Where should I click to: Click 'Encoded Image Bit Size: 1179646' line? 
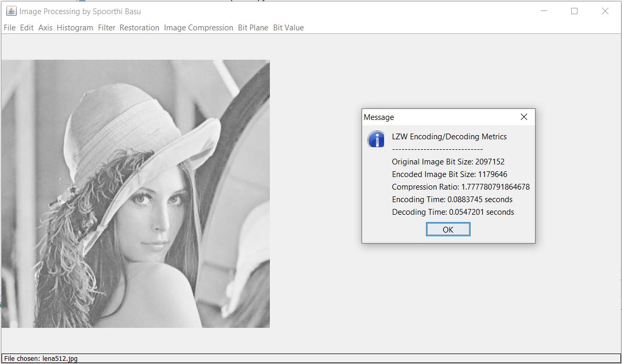coord(450,174)
